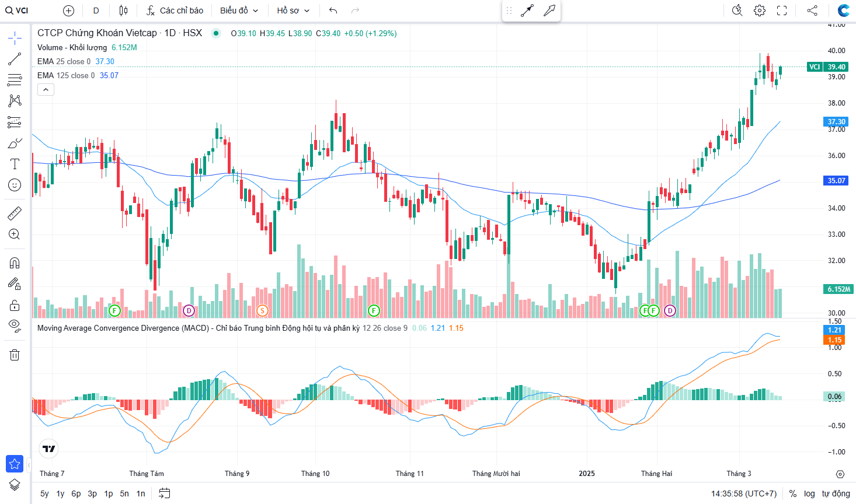Toggle lock all drawing tools
The image size is (856, 504).
pos(15,305)
